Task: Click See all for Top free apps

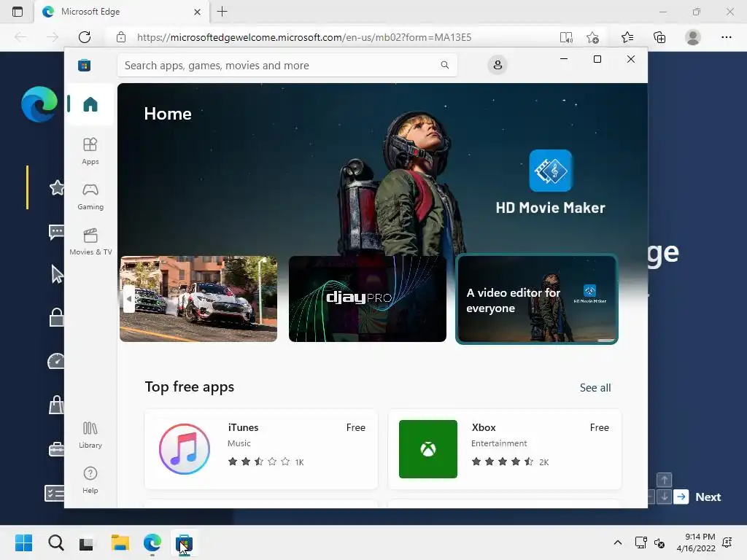Action: [595, 388]
